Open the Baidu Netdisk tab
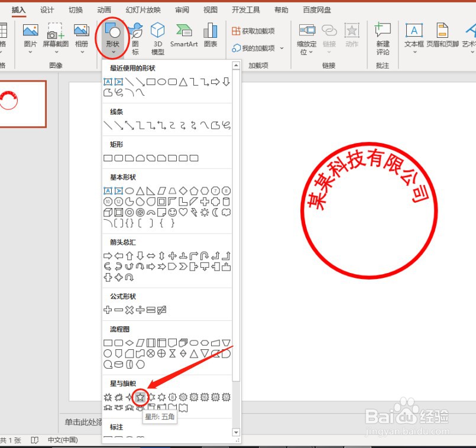The image size is (476, 448). click(317, 10)
